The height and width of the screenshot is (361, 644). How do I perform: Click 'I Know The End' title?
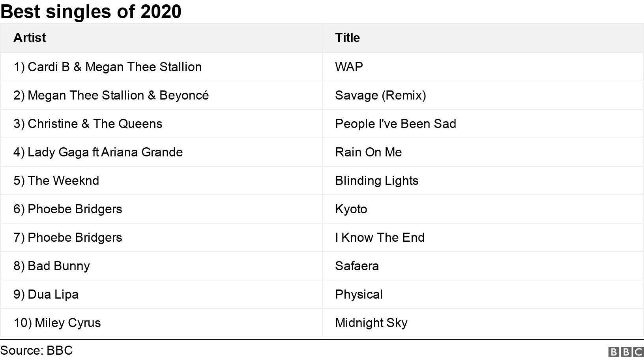[380, 237]
